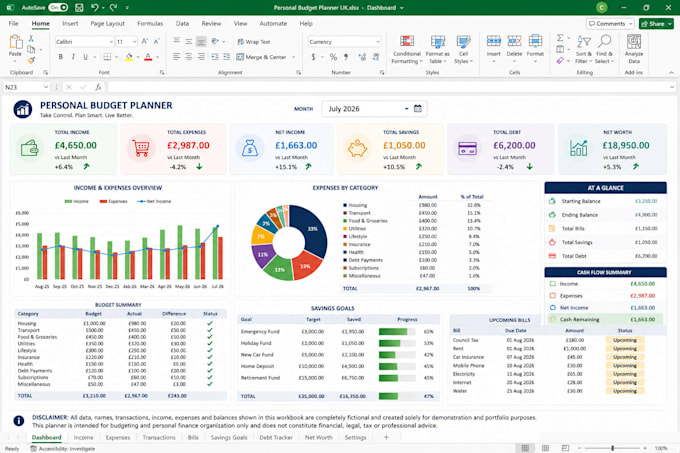Go to the Review tab

tap(211, 23)
